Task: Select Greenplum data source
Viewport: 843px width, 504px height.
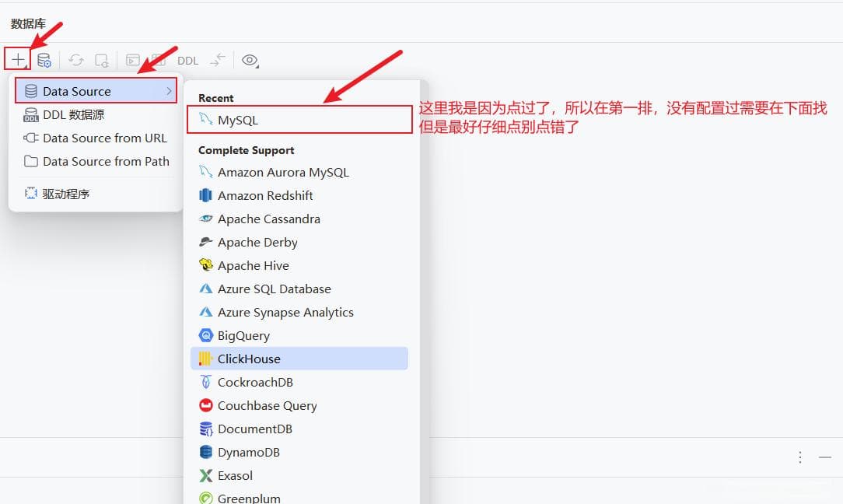Action: coord(299,498)
